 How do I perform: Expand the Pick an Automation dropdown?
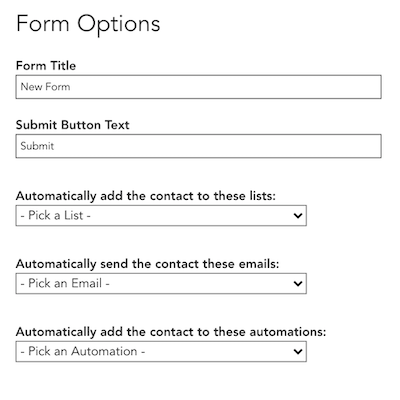161,352
